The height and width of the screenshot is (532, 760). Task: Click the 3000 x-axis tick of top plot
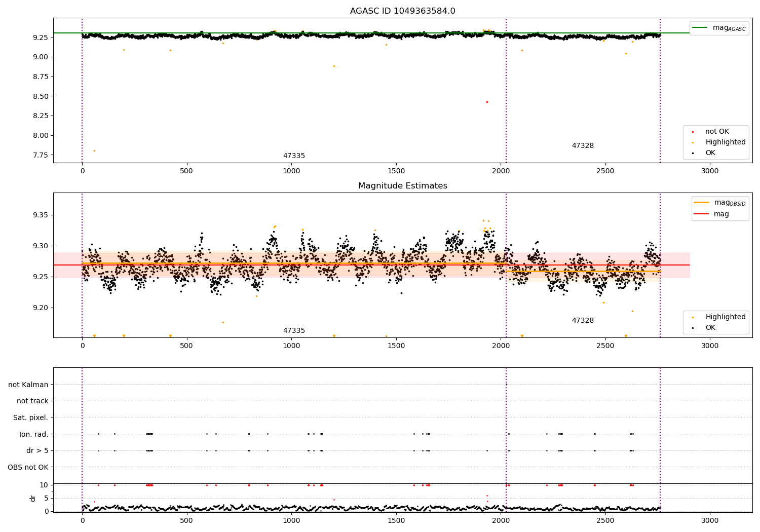[710, 171]
